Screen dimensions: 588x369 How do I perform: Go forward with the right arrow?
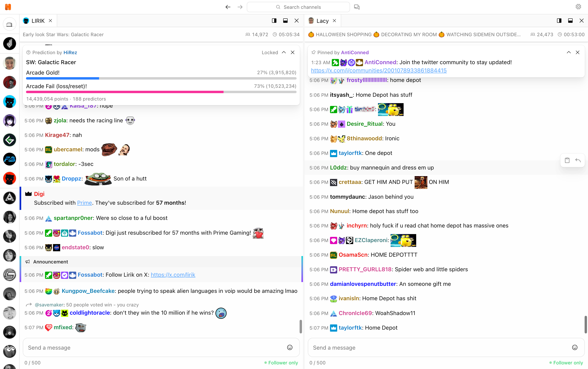point(240,7)
